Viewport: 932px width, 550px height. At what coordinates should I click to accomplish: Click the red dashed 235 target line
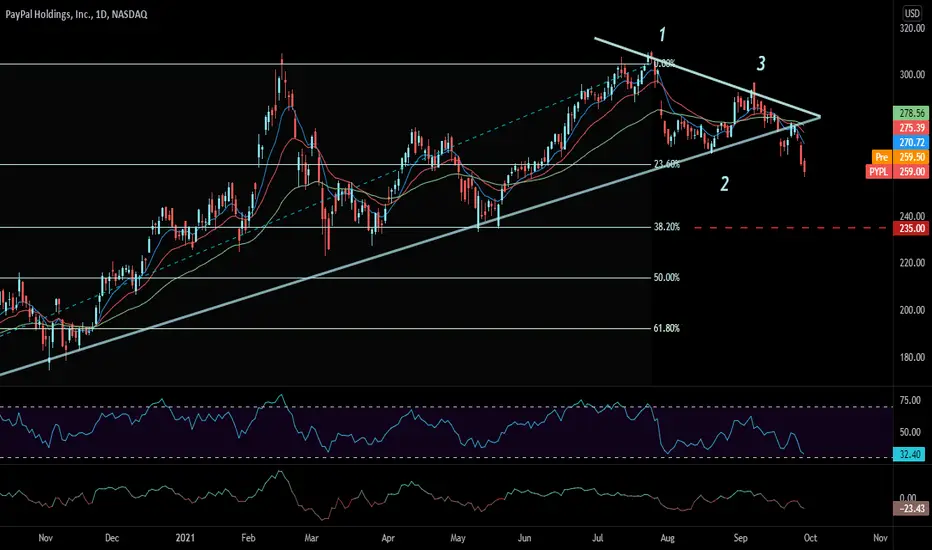[791, 228]
